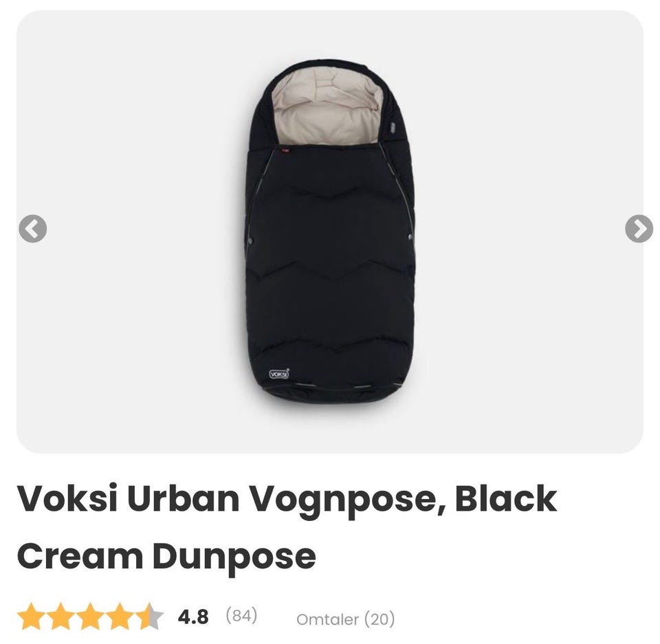Click the small brand label on the hood
The image size is (660, 644).
click(x=391, y=126)
